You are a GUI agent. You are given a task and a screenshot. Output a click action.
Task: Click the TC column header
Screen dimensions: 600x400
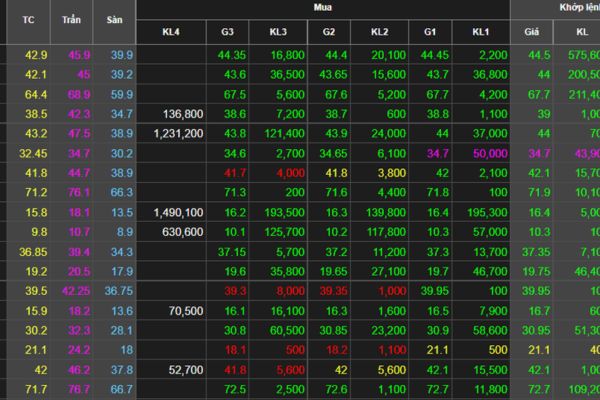coord(36,20)
